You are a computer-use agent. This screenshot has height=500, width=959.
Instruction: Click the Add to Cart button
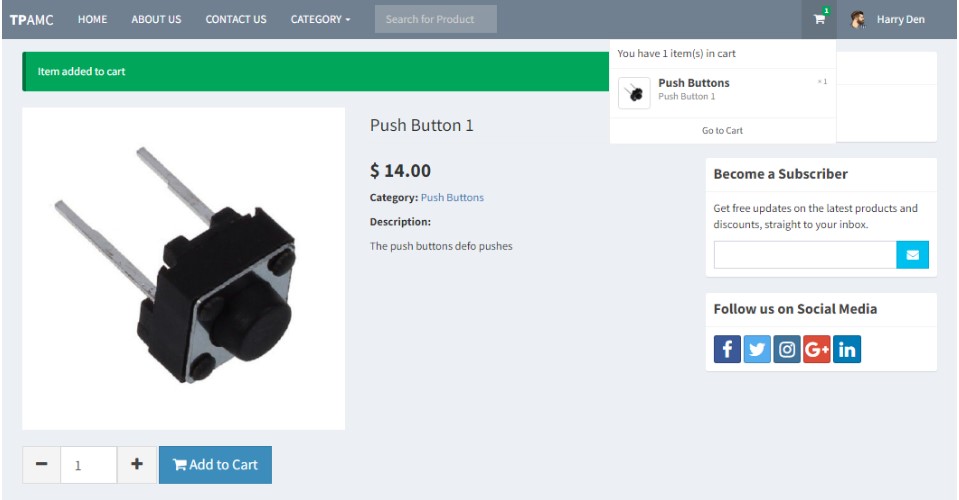click(215, 465)
